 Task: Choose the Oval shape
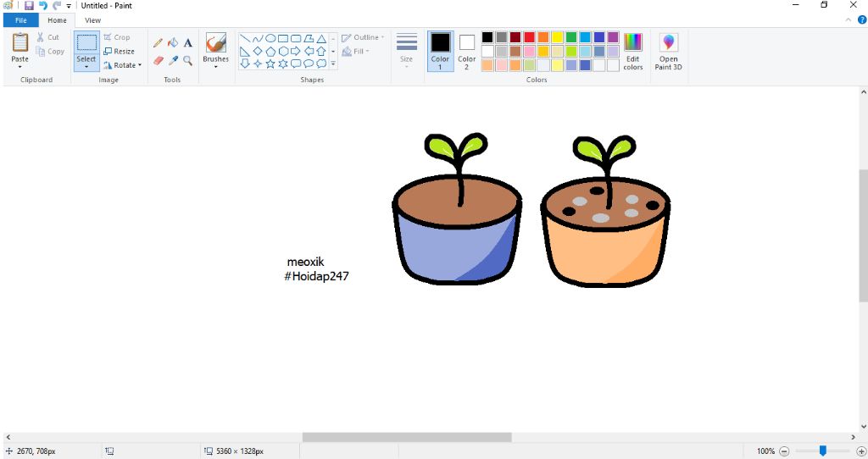270,39
